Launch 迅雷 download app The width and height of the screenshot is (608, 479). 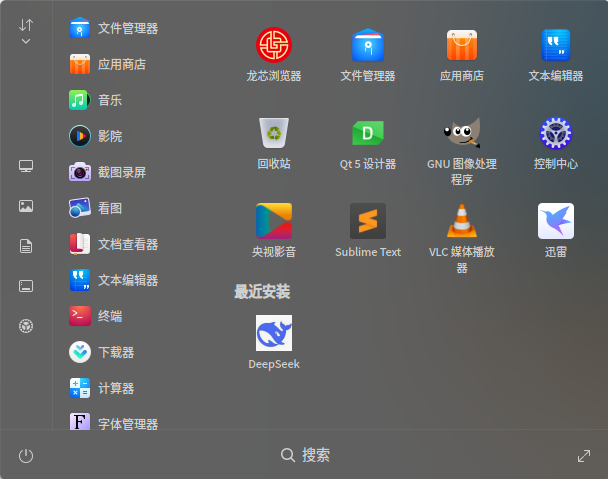556,231
